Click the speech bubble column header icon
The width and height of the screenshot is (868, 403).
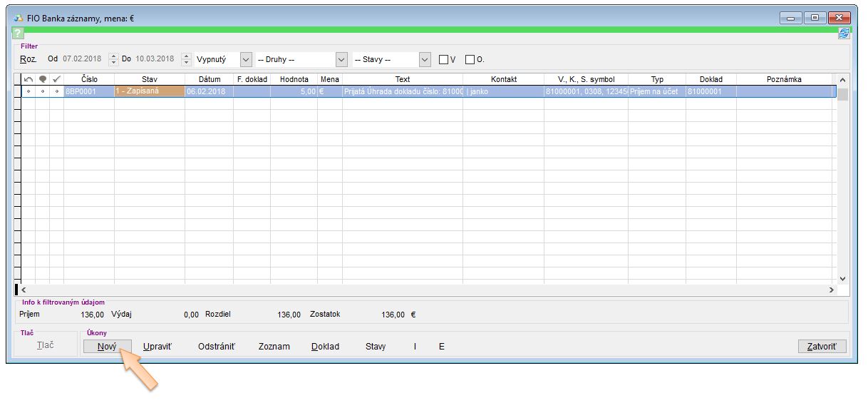tap(42, 79)
